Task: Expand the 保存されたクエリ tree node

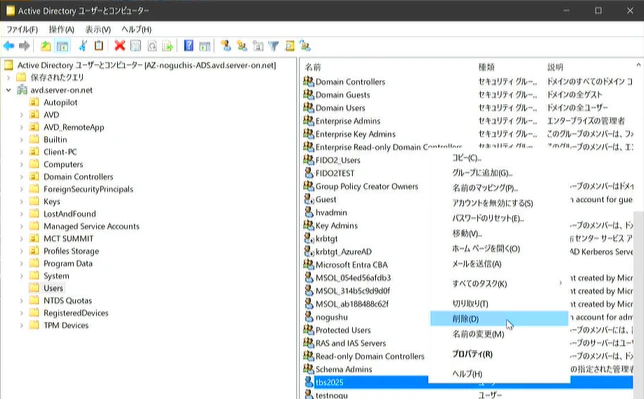Action: 8,77
